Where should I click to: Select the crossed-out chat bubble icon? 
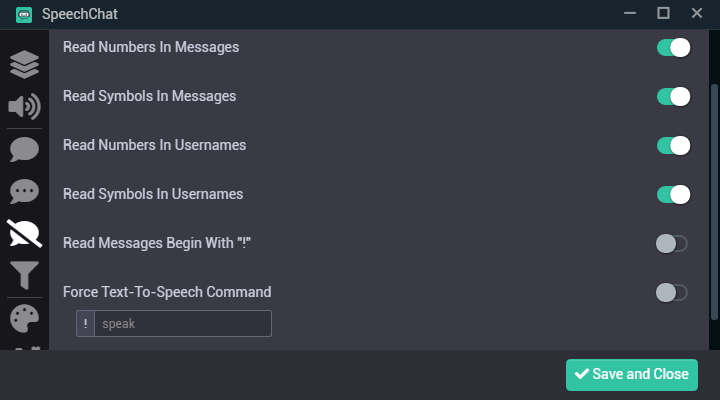point(24,233)
